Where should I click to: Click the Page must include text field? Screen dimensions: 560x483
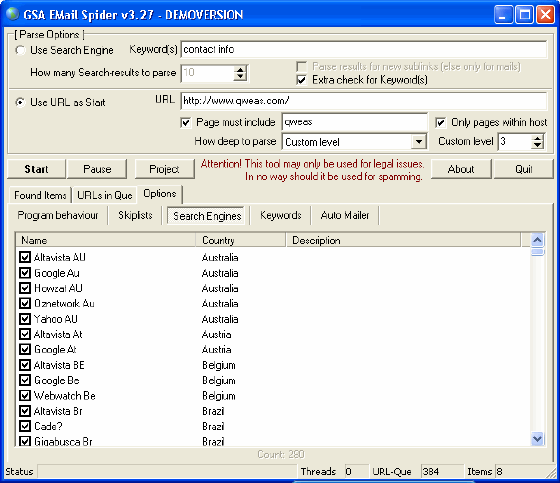point(354,122)
